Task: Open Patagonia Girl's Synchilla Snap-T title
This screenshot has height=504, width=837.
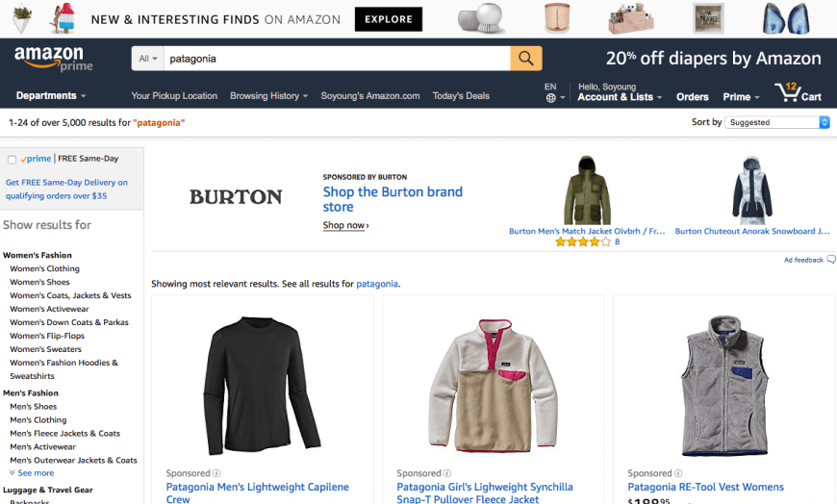Action: [x=485, y=492]
